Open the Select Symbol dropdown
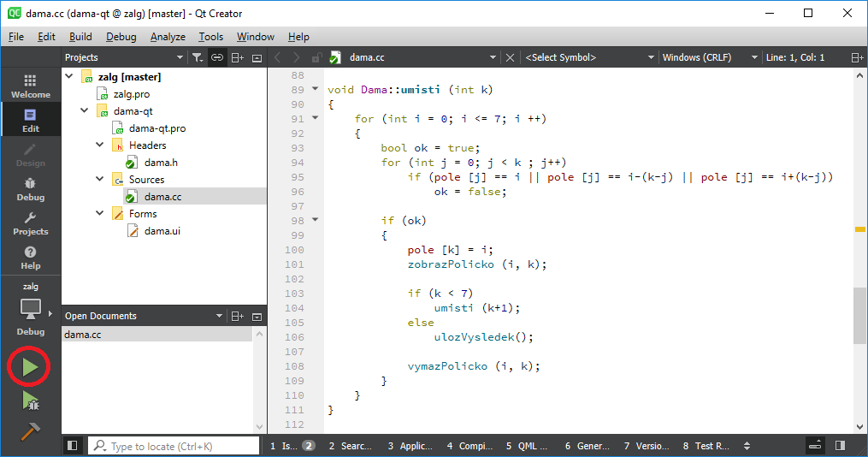The width and height of the screenshot is (868, 457). point(589,57)
